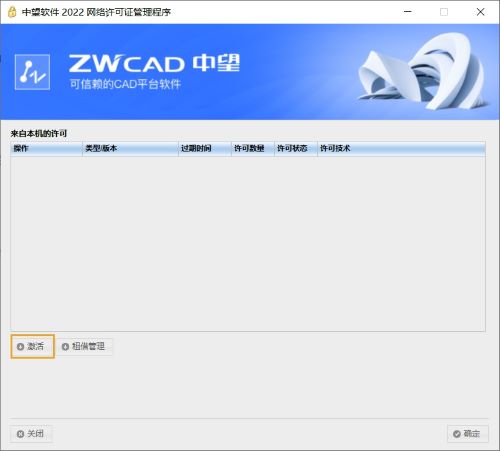Screen dimensions: 500x451
Task: Click the empty license list area
Action: [x=248, y=243]
